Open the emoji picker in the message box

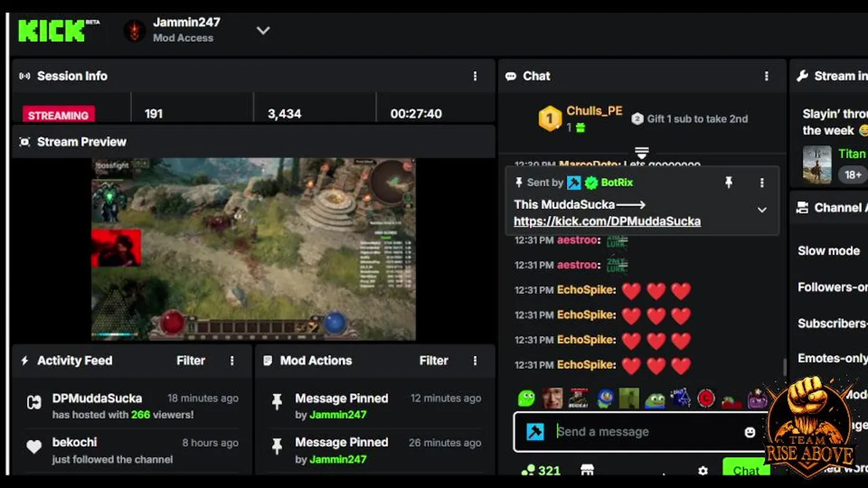(x=749, y=432)
